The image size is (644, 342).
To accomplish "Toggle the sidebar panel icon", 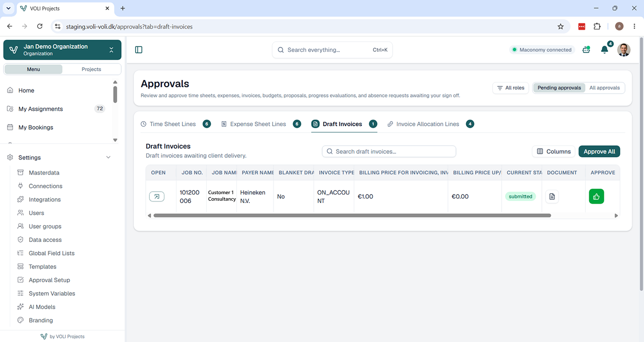I will coord(139,50).
